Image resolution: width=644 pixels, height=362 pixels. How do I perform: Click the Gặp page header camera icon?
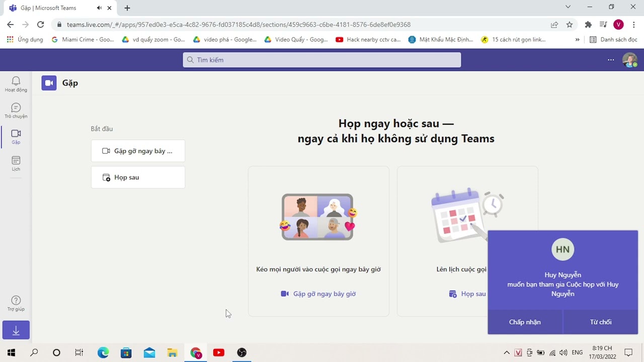click(49, 83)
